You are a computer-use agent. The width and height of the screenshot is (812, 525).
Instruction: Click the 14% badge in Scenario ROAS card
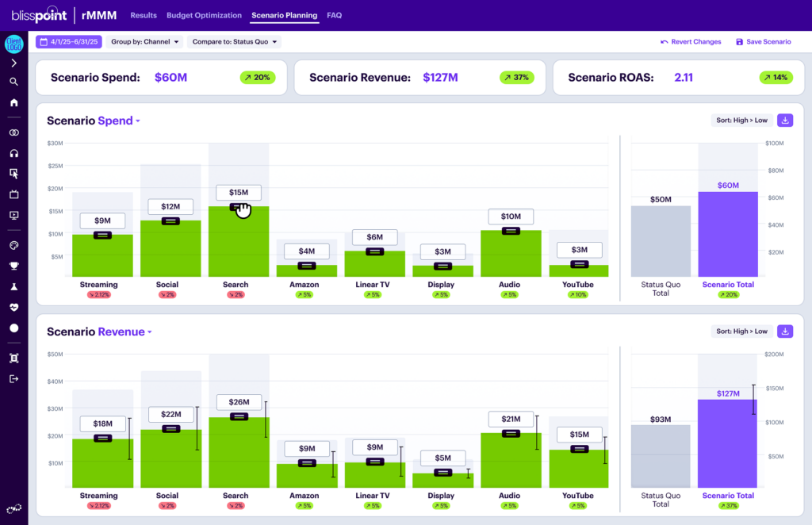click(x=776, y=78)
